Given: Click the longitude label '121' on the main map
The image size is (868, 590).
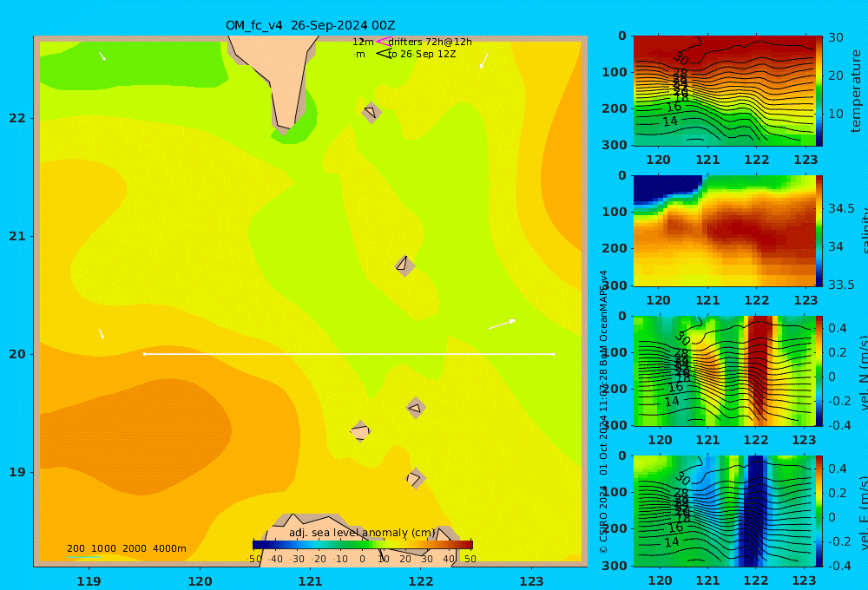Looking at the screenshot, I should pos(310,581).
